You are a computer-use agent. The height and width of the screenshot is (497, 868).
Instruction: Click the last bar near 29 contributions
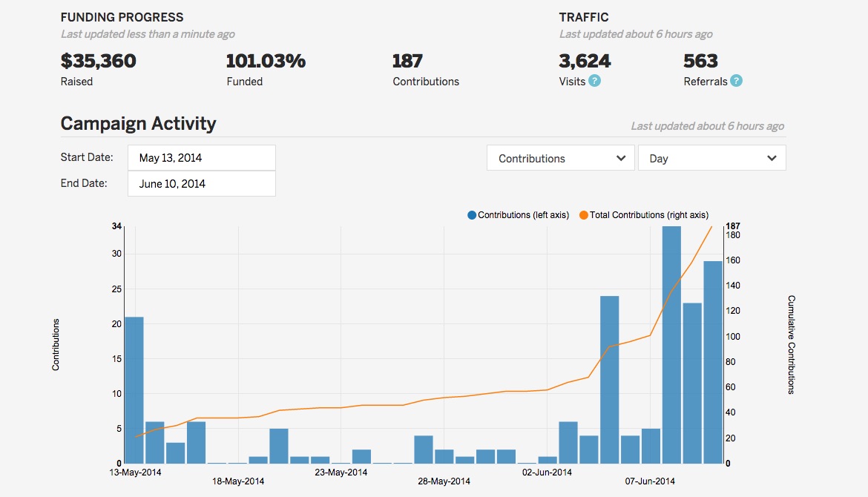713,362
